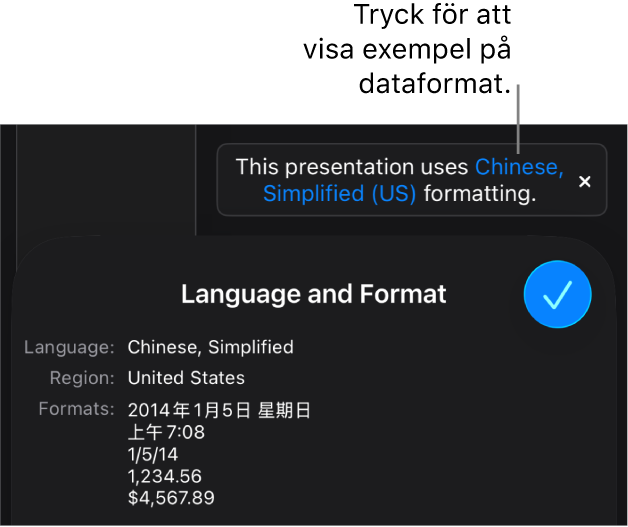Image resolution: width=628 pixels, height=527 pixels.
Task: Tap the time example 上午 7:08
Action: [x=166, y=432]
